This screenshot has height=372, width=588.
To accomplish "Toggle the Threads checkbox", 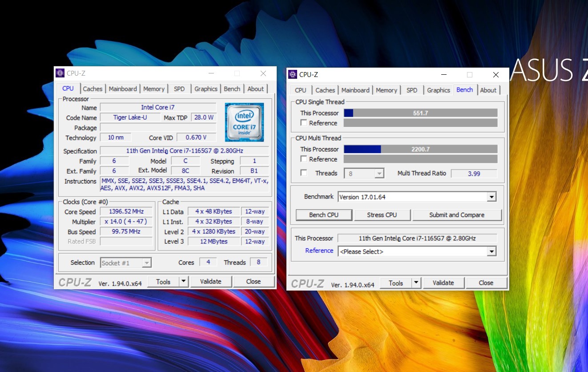I will pyautogui.click(x=304, y=173).
